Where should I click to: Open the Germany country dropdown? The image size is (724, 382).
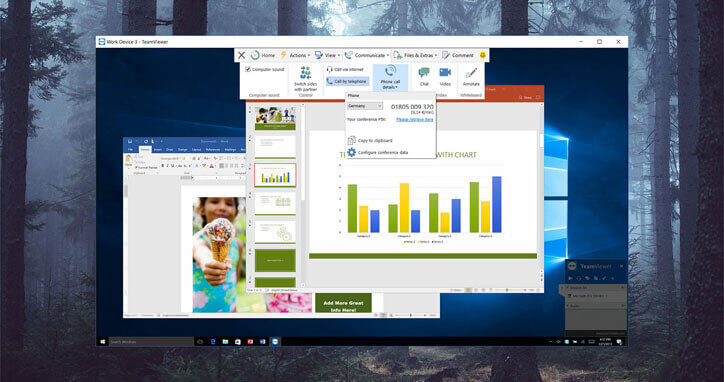365,106
